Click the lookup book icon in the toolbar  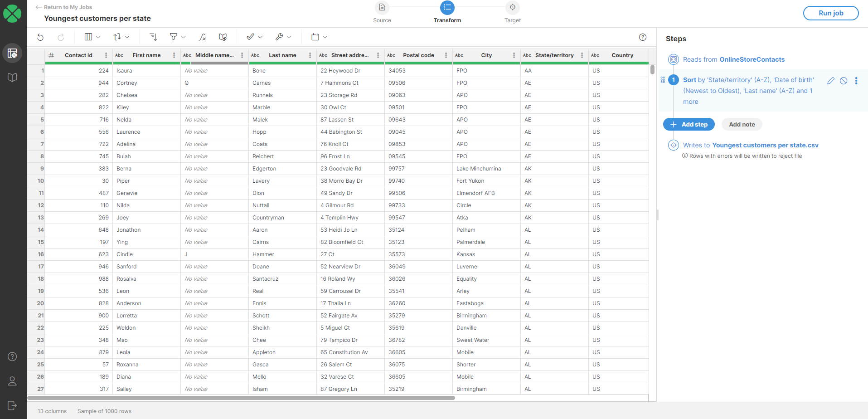click(x=222, y=37)
